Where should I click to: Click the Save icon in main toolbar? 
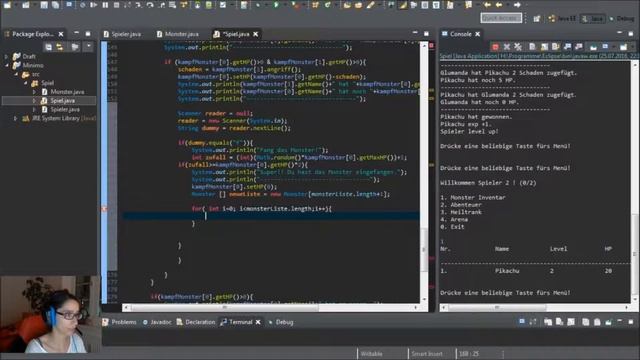point(44,5)
